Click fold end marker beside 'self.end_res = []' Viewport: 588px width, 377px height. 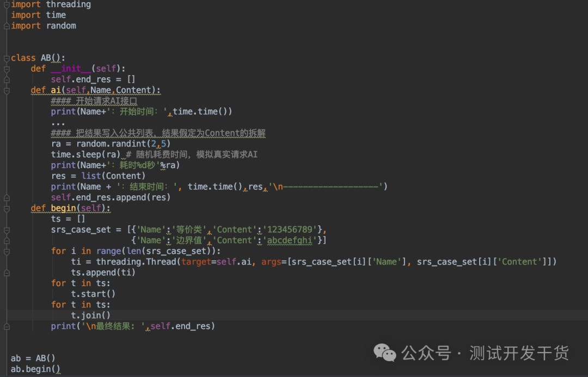point(7,80)
